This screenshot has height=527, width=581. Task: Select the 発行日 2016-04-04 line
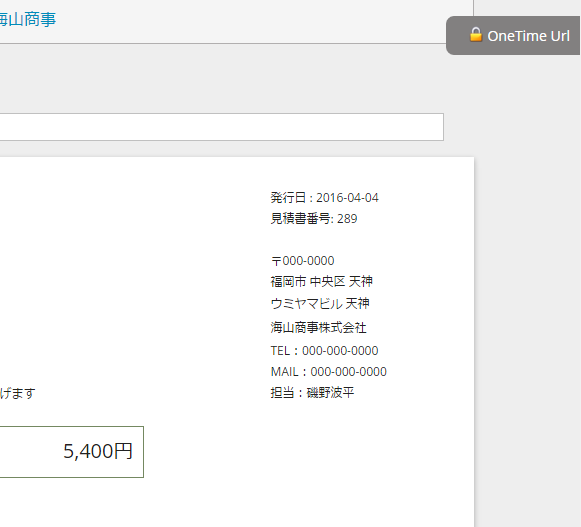(325, 198)
